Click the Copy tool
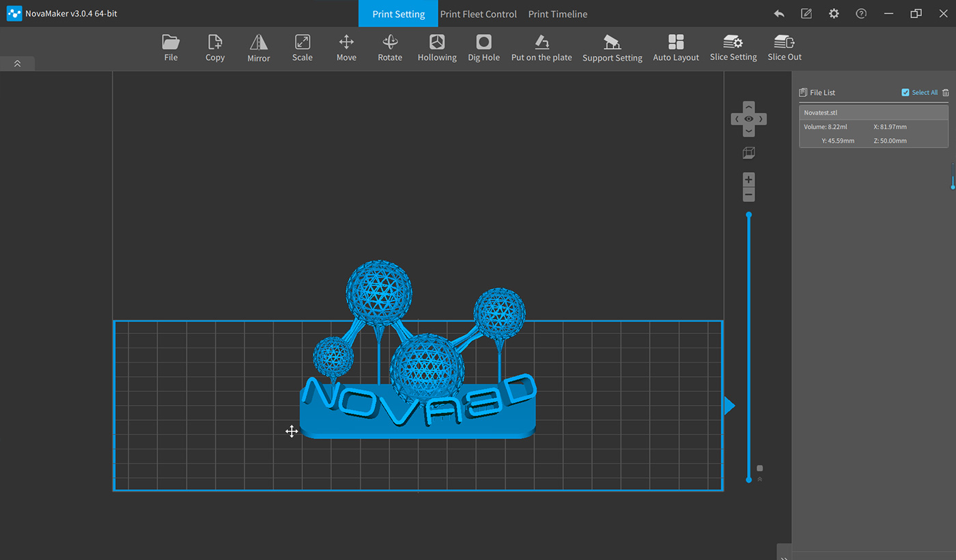 215,48
